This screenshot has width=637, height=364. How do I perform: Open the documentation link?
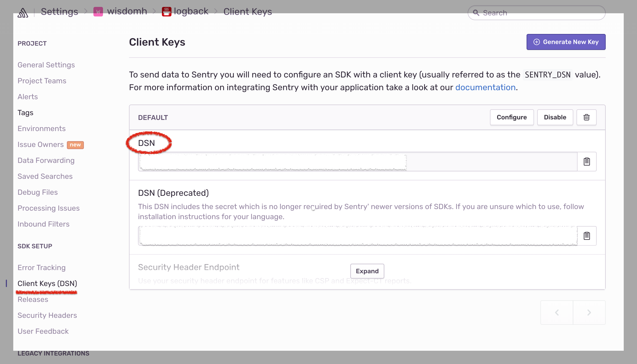[485, 87]
